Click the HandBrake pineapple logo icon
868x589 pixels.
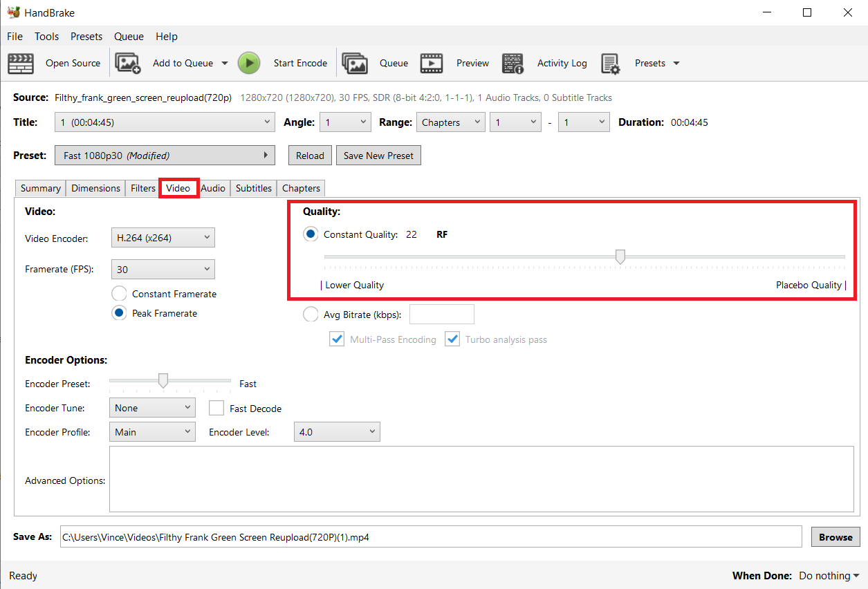click(15, 12)
